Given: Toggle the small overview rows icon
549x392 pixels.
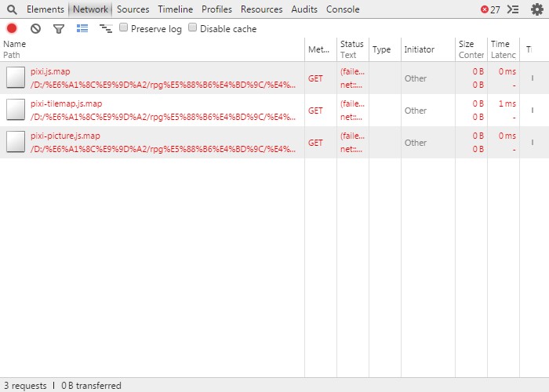Looking at the screenshot, I should click(x=106, y=28).
